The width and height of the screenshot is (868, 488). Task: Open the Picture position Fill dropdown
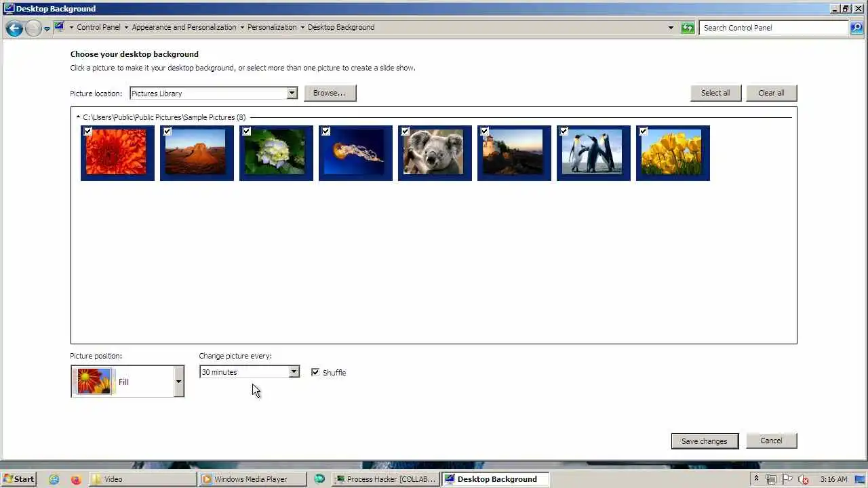point(127,382)
